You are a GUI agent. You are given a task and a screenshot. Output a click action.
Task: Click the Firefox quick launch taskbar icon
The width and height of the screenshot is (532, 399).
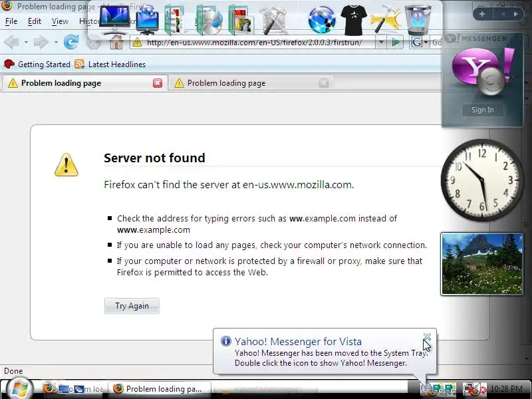[x=49, y=388]
